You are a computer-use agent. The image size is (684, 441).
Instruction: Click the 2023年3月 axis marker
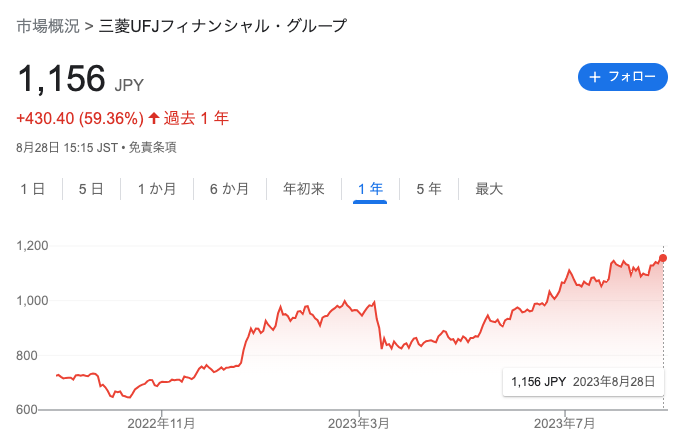point(359,423)
